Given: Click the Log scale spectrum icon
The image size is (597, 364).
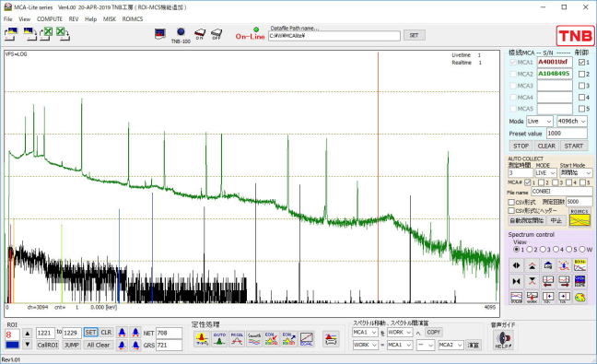Looking at the screenshot, I should pos(547,265).
